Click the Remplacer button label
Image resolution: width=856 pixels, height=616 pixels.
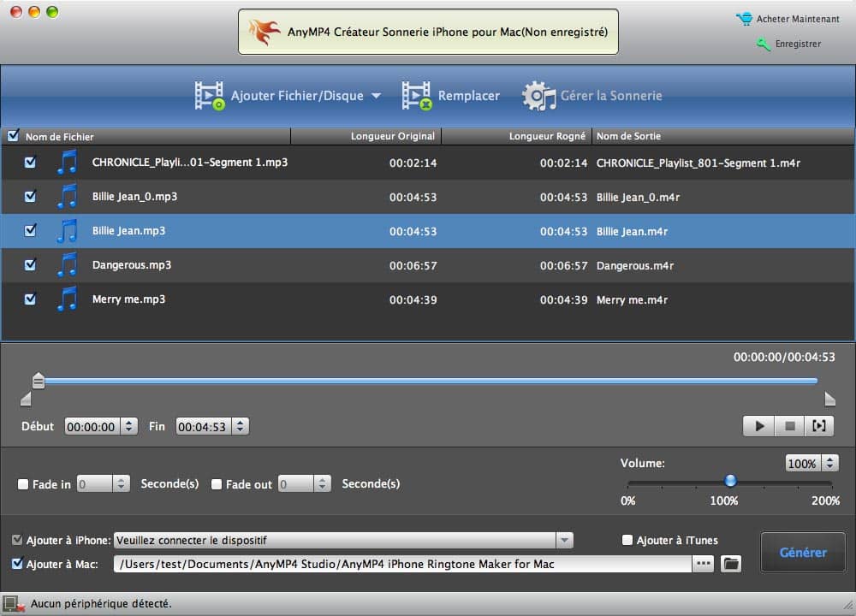click(x=468, y=96)
